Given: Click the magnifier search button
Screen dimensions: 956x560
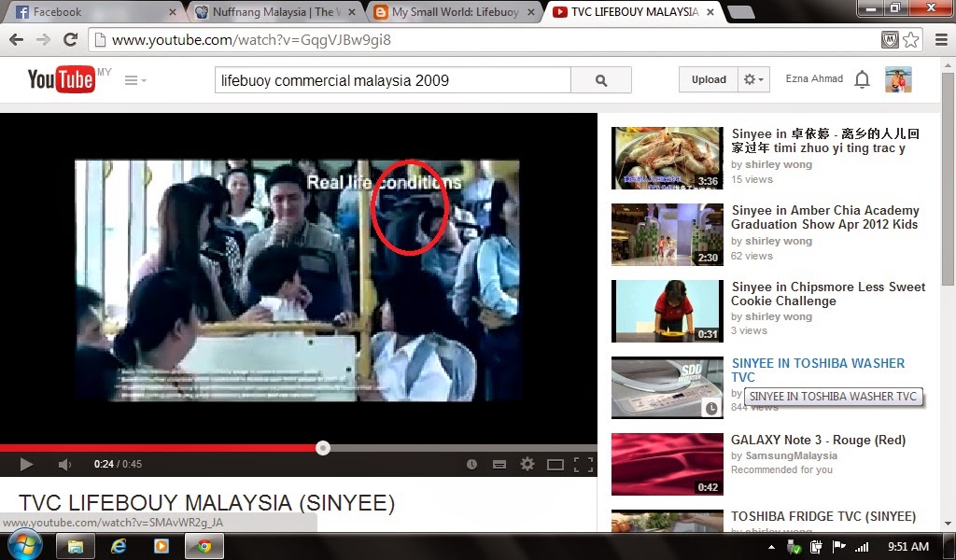Looking at the screenshot, I should [x=601, y=80].
